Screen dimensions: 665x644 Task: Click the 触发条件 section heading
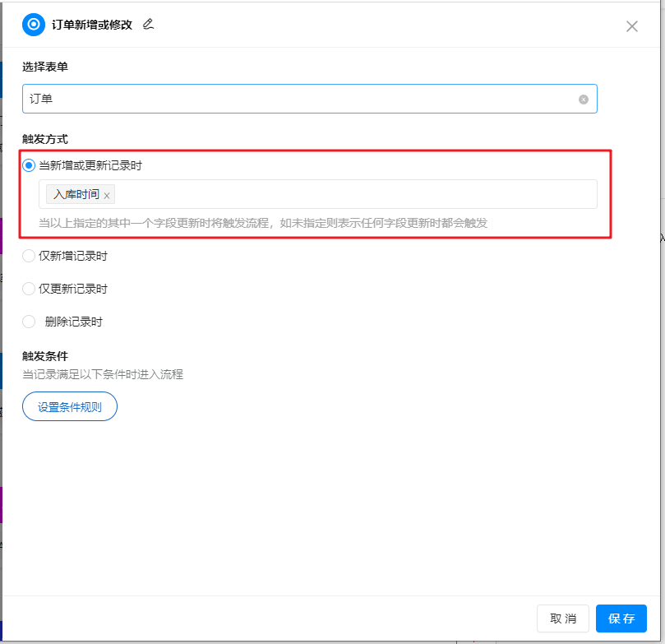click(45, 356)
